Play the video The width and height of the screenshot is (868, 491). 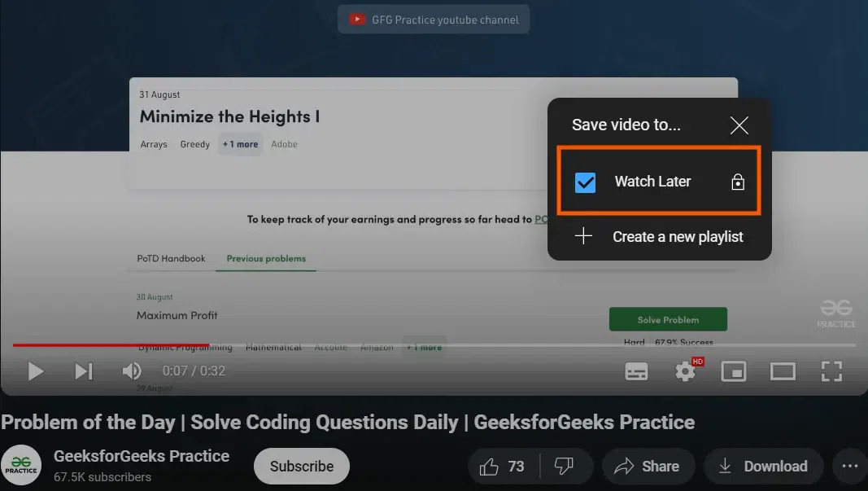pyautogui.click(x=36, y=371)
